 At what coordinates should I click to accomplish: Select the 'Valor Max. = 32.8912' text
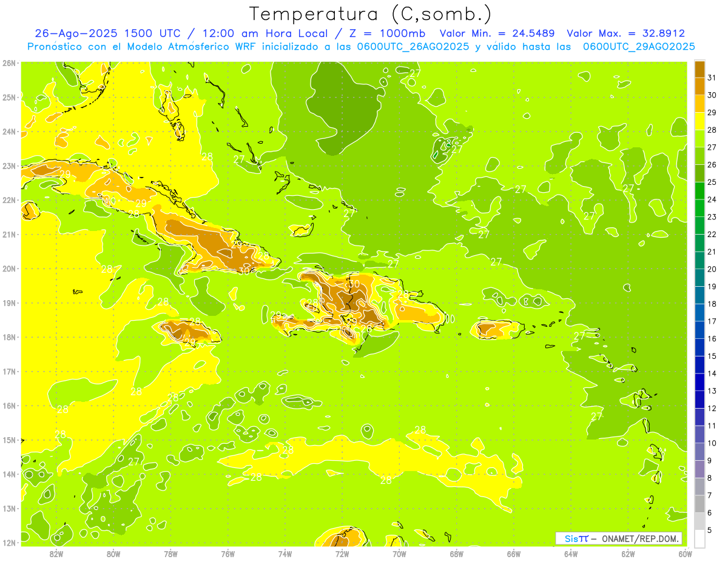[x=626, y=33]
